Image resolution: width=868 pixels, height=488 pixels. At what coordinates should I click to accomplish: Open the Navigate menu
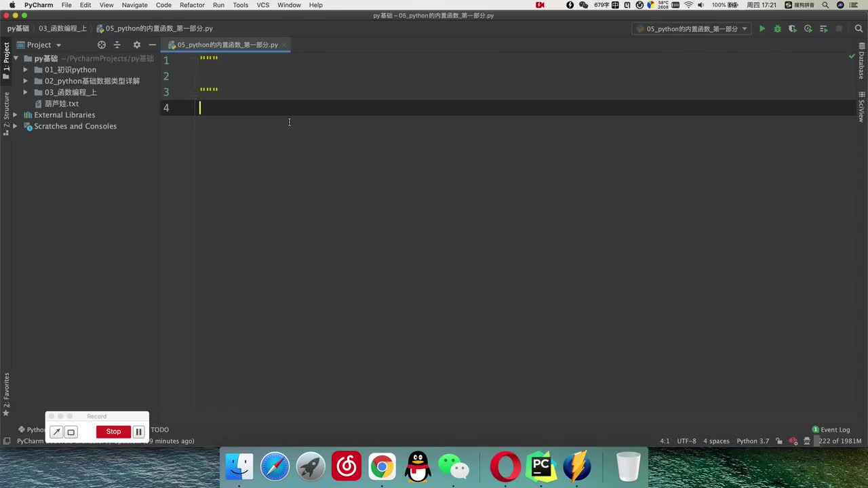tap(134, 5)
